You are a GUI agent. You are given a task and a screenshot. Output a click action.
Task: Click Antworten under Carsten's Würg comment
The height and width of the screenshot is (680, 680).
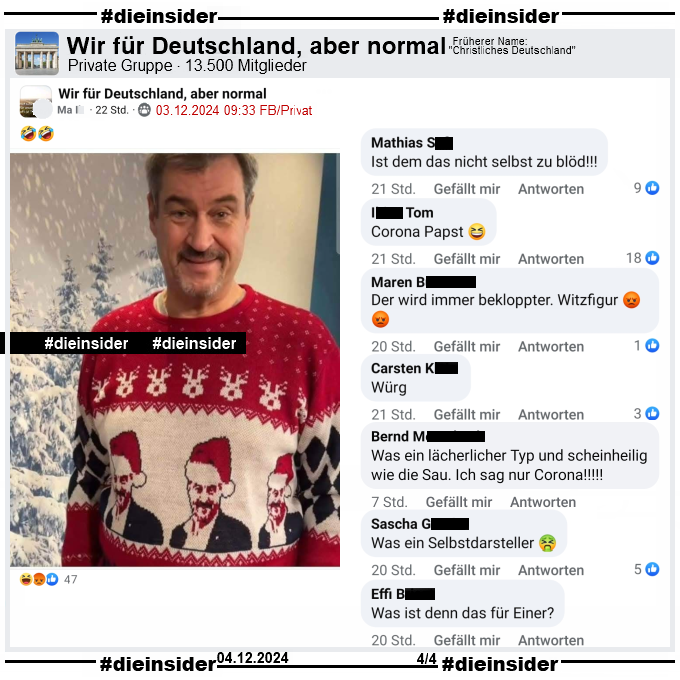coord(551,415)
